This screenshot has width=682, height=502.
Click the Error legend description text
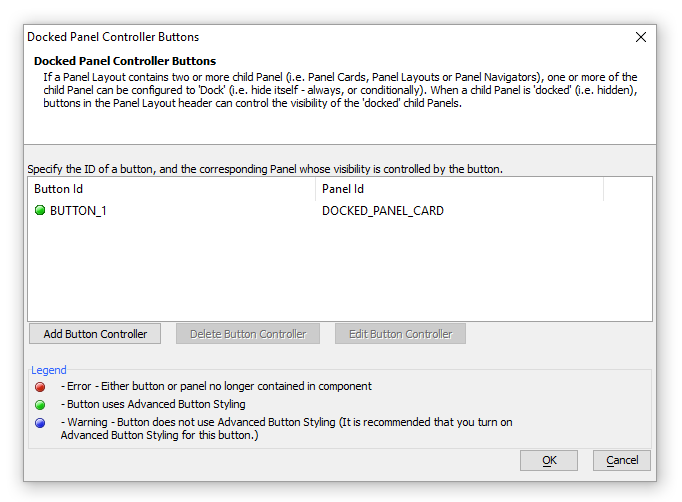(216, 386)
